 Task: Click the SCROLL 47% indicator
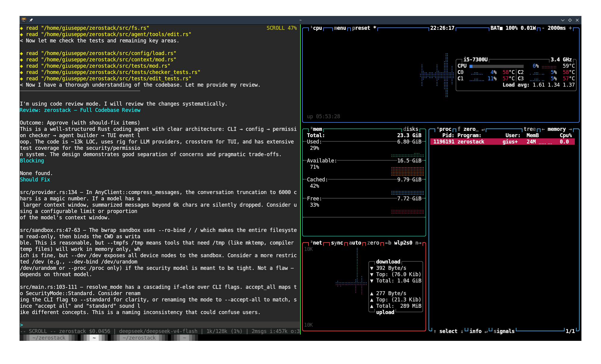[281, 28]
